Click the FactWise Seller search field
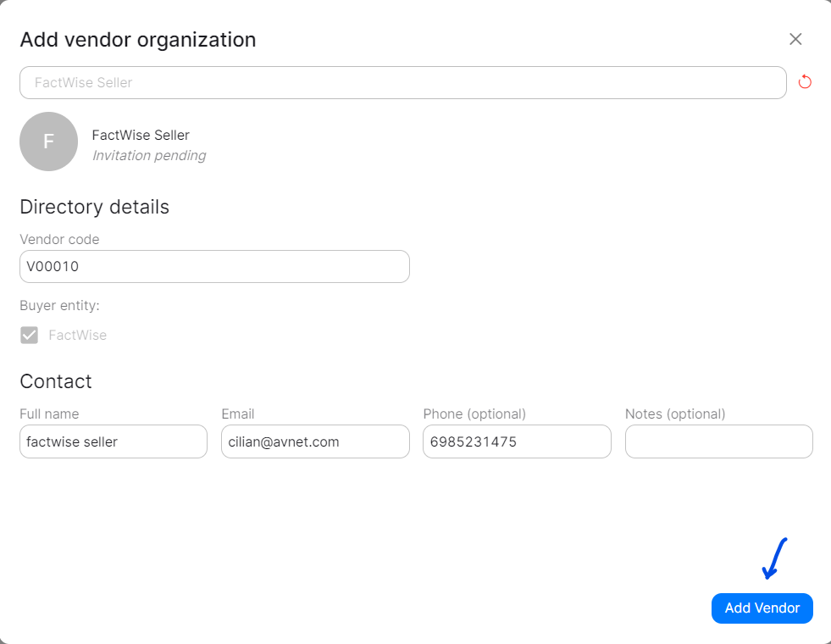 (x=403, y=82)
